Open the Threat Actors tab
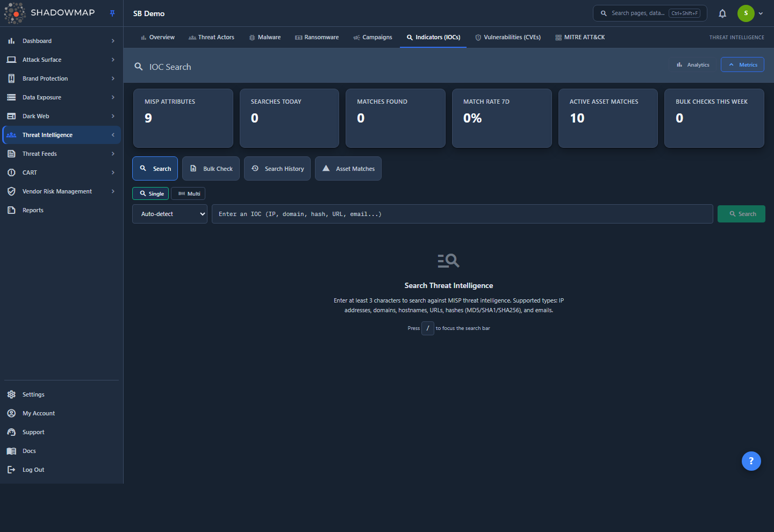 211,37
